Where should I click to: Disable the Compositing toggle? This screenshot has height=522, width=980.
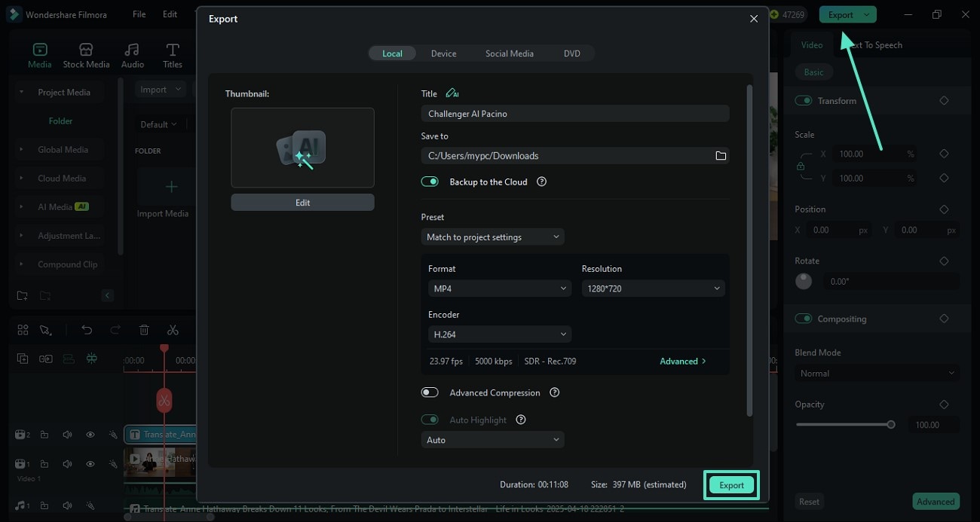click(804, 319)
